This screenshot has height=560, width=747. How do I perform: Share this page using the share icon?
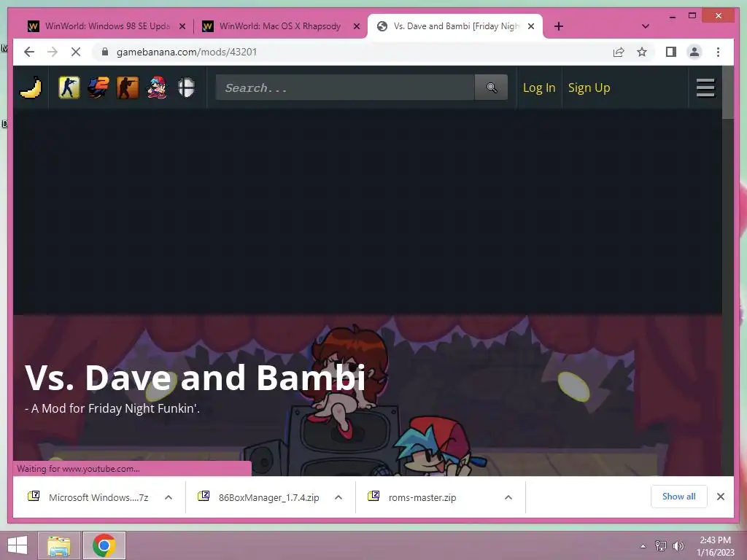tap(619, 52)
